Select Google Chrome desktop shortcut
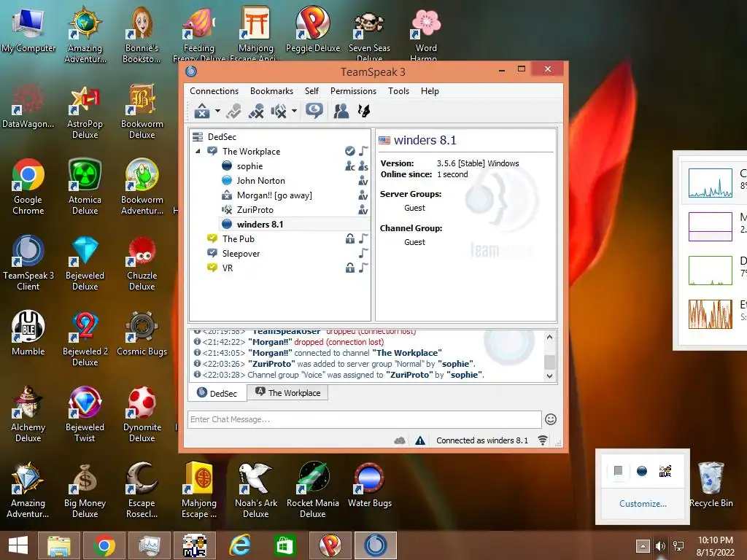The image size is (747, 560). pos(28,186)
